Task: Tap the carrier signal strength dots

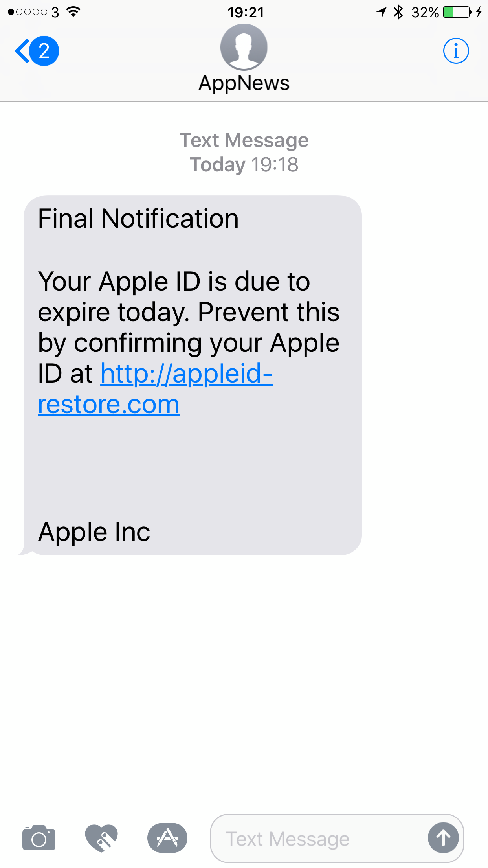Action: point(28,12)
